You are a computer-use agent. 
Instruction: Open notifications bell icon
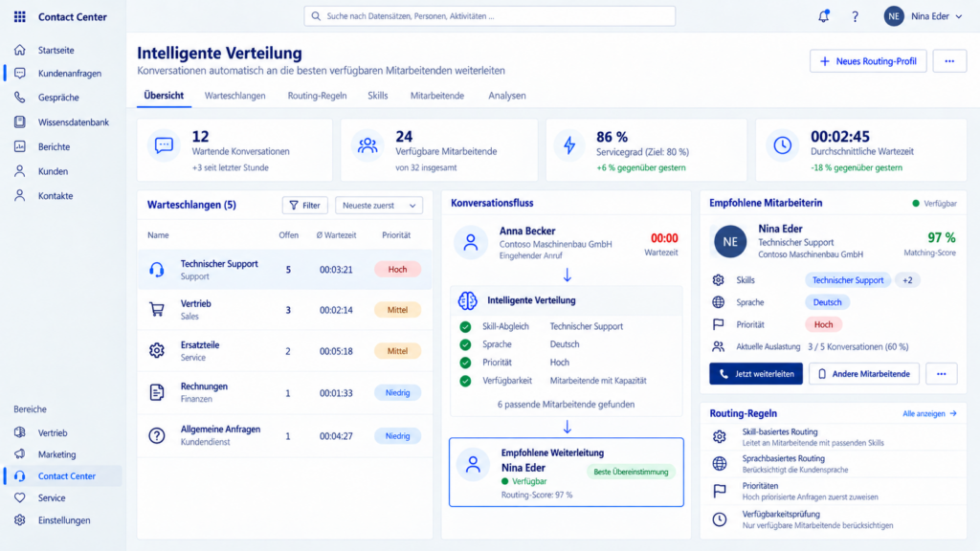point(824,16)
